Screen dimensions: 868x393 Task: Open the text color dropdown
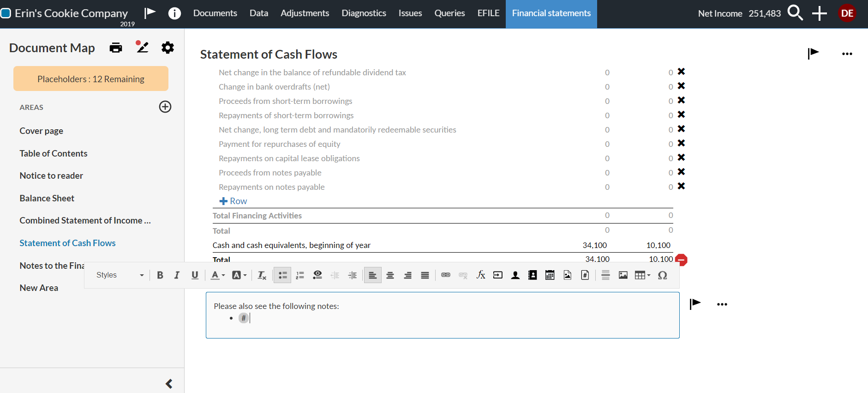pyautogui.click(x=218, y=275)
